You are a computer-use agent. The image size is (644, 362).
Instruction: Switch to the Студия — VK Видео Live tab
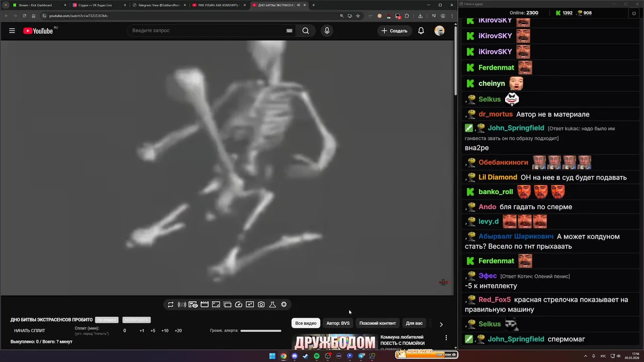(99, 5)
